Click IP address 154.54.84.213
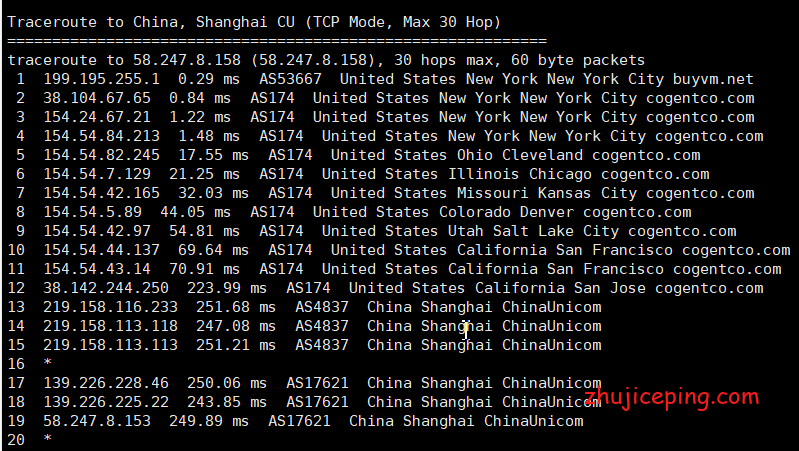This screenshot has width=799, height=451. (x=101, y=136)
